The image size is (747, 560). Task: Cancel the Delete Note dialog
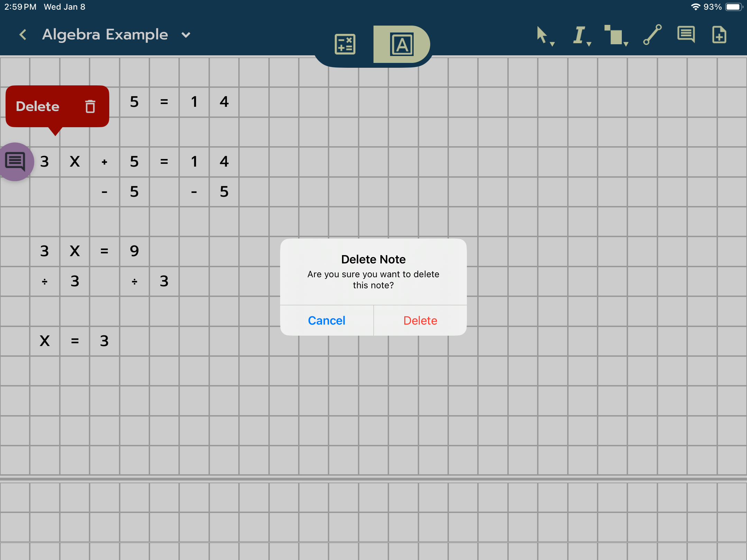tap(326, 320)
